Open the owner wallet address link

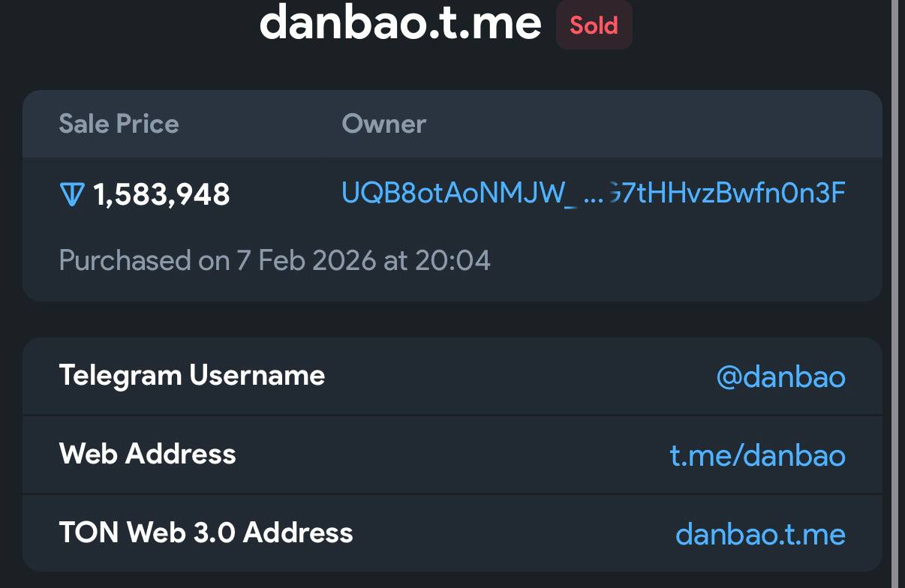click(x=593, y=193)
